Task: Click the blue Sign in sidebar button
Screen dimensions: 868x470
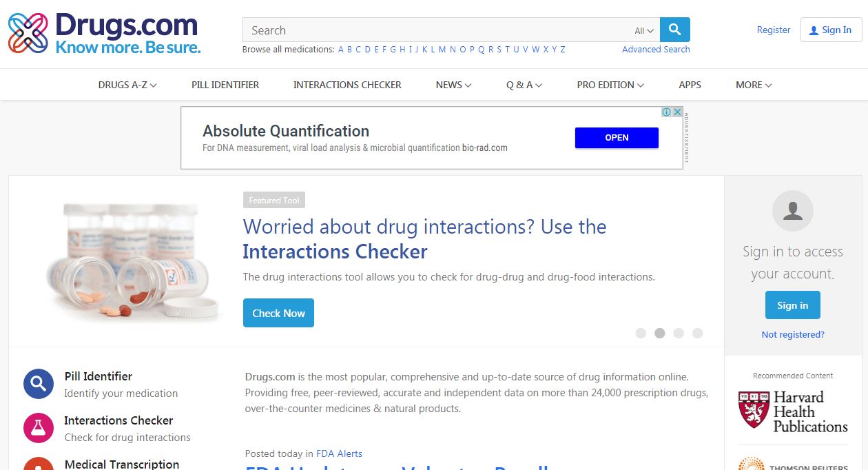Action: 793,305
